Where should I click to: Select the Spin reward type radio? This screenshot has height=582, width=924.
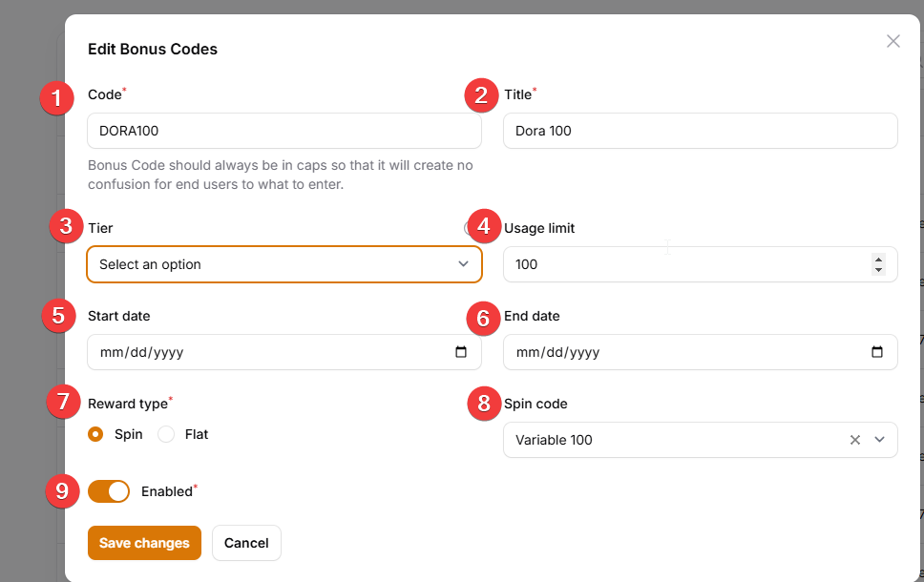[x=95, y=434]
